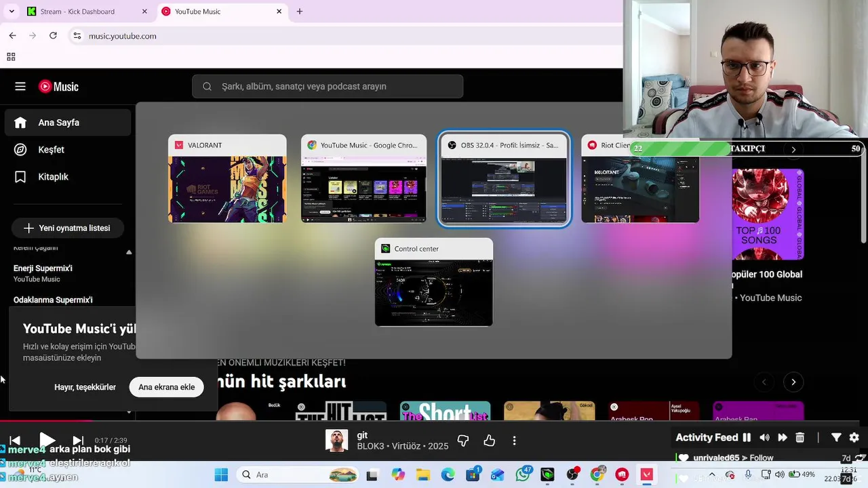Image resolution: width=868 pixels, height=488 pixels.
Task: Check battery status at 49%
Action: [803, 474]
